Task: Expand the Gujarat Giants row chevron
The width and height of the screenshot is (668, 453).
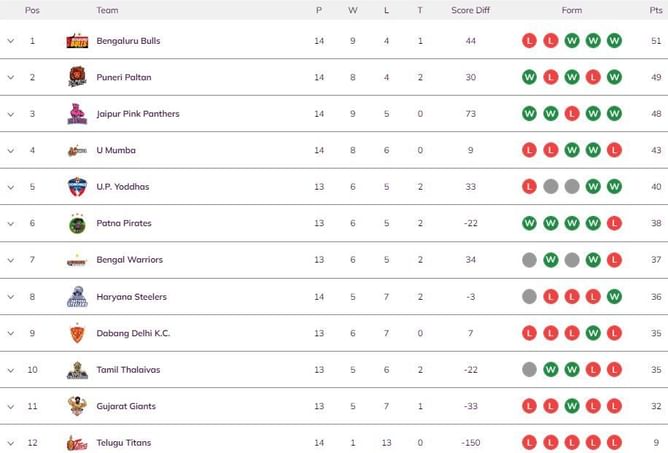Action: [x=11, y=406]
